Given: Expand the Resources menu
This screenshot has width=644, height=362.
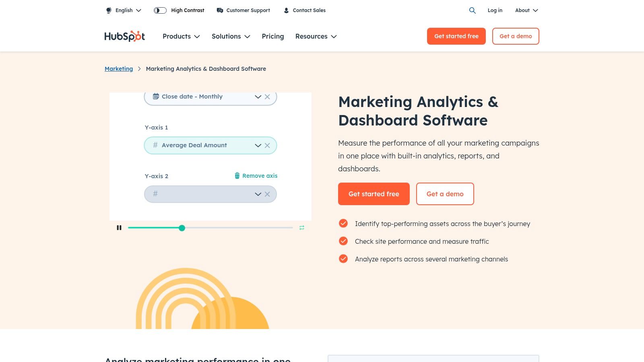Looking at the screenshot, I should [x=316, y=36].
